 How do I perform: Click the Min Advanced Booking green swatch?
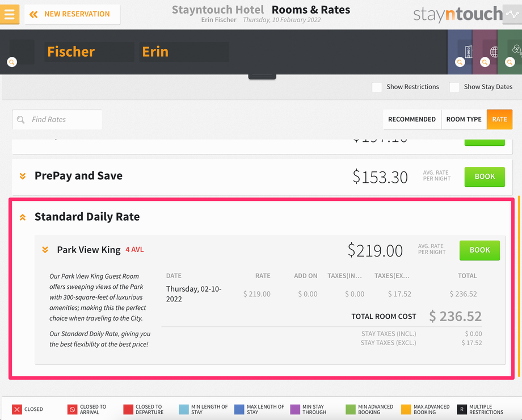point(351,409)
